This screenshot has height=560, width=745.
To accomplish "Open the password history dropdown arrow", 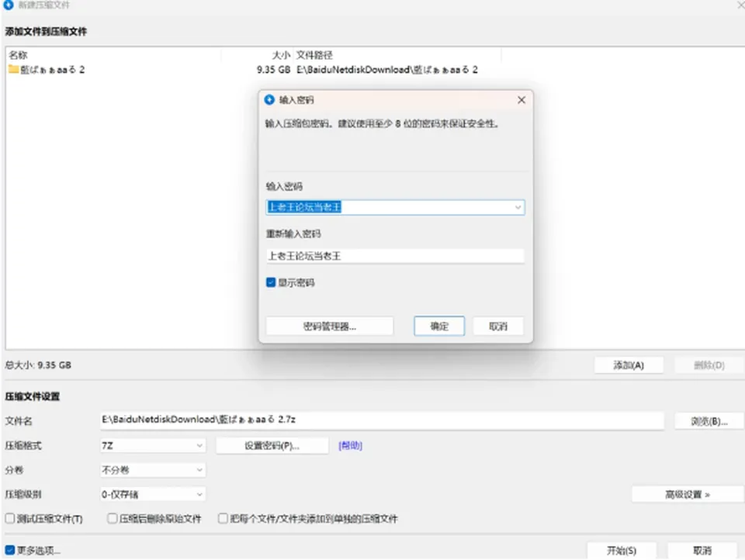I will tap(518, 208).
